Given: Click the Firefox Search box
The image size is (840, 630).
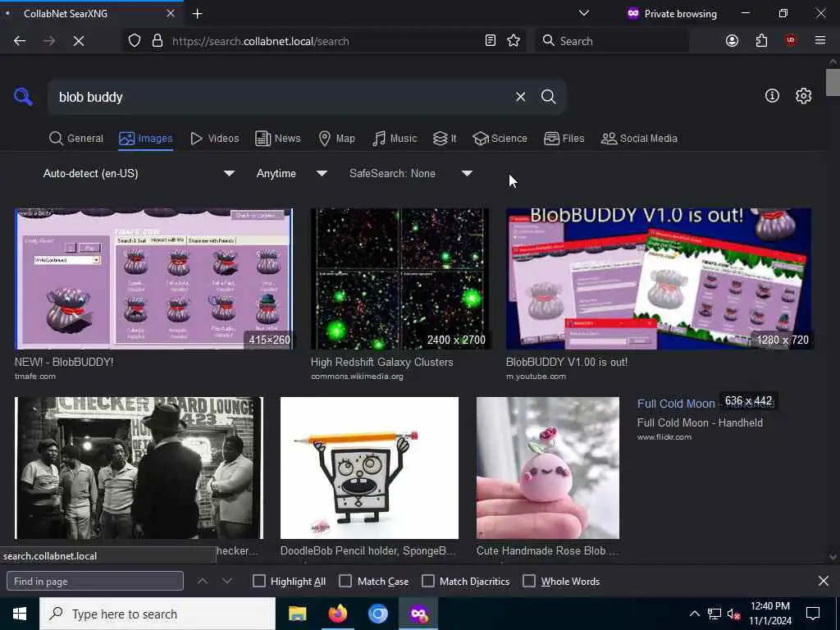Looking at the screenshot, I should (x=611, y=41).
